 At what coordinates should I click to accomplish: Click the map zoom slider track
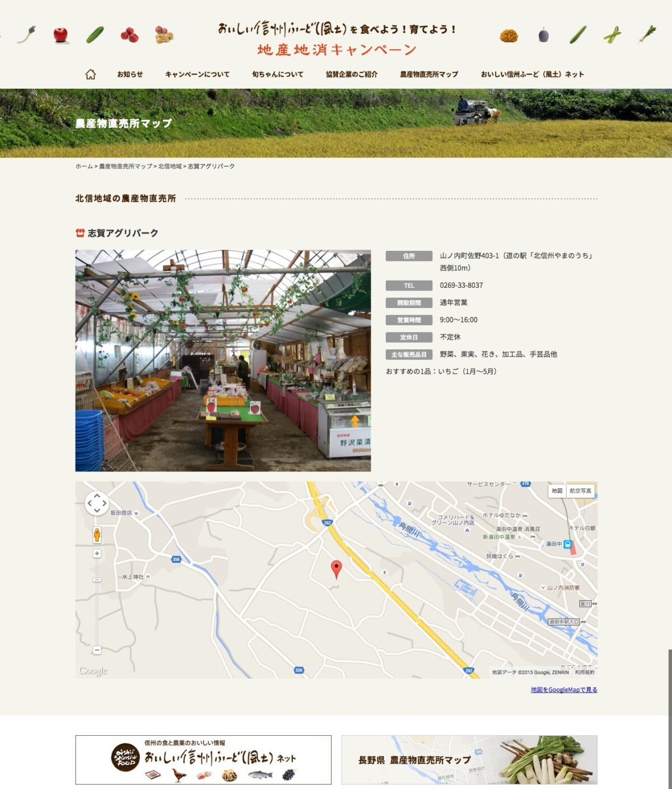point(97,605)
